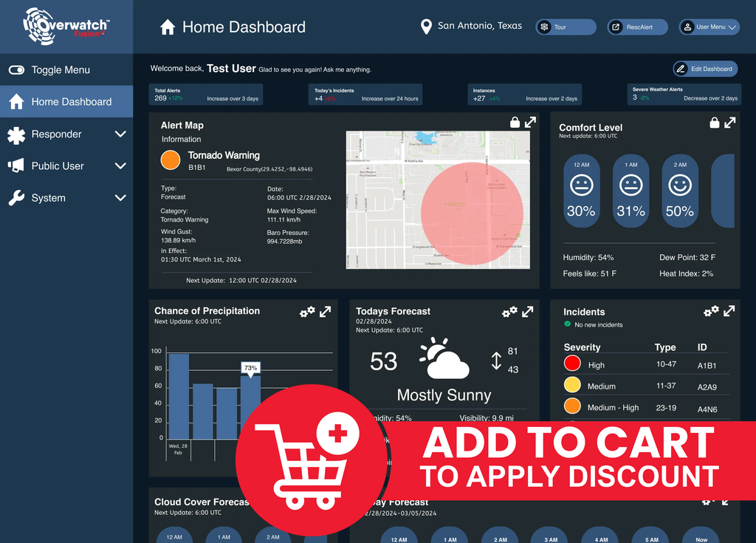Viewport: 756px width, 543px height.
Task: Expand the Alert Map panel to fullscreen
Action: [531, 123]
